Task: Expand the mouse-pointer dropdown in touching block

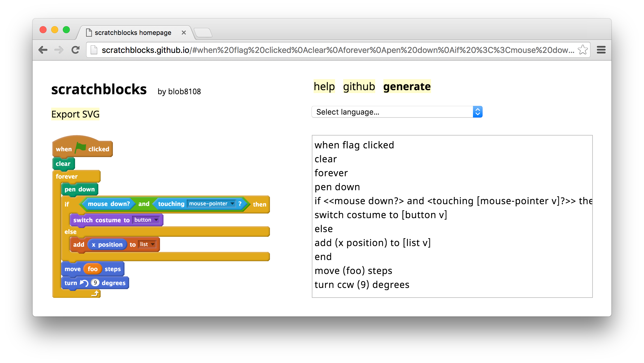Action: pos(232,204)
